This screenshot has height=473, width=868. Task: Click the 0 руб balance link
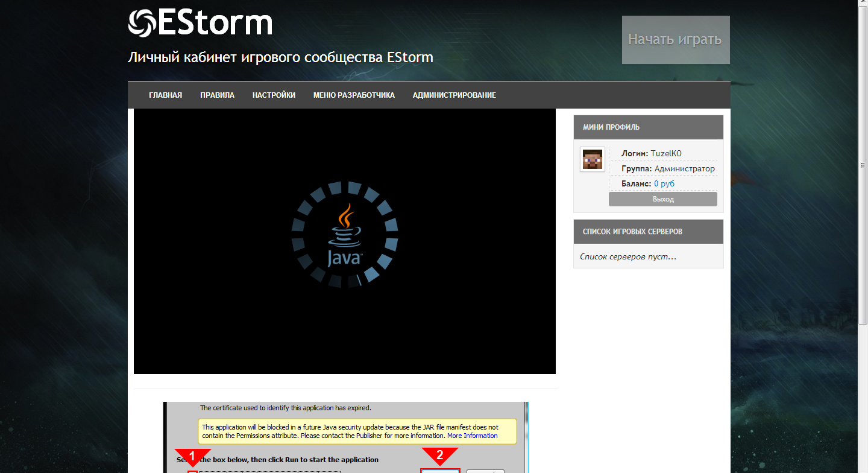pos(664,183)
